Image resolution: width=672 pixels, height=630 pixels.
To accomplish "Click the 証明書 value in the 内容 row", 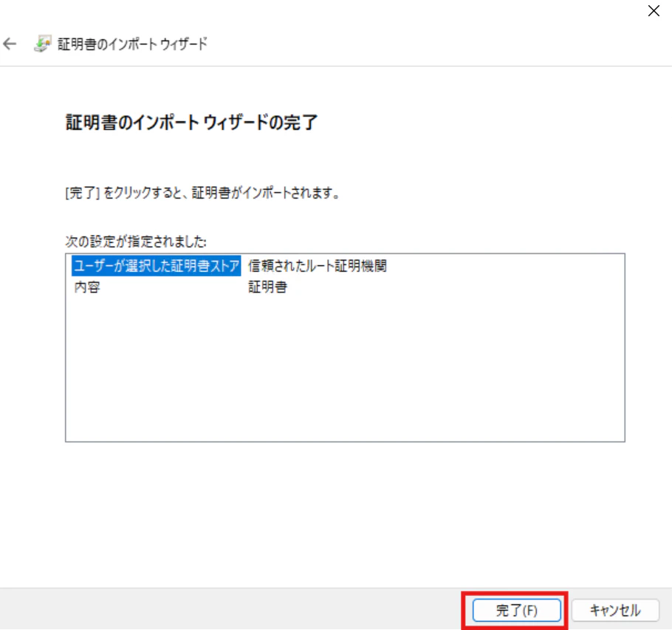I will coord(267,287).
